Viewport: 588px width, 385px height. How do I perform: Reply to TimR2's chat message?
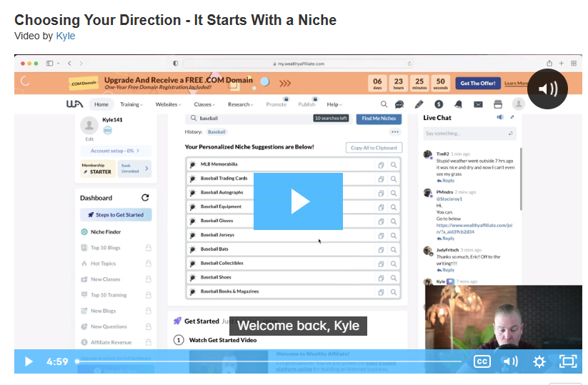coord(446,181)
